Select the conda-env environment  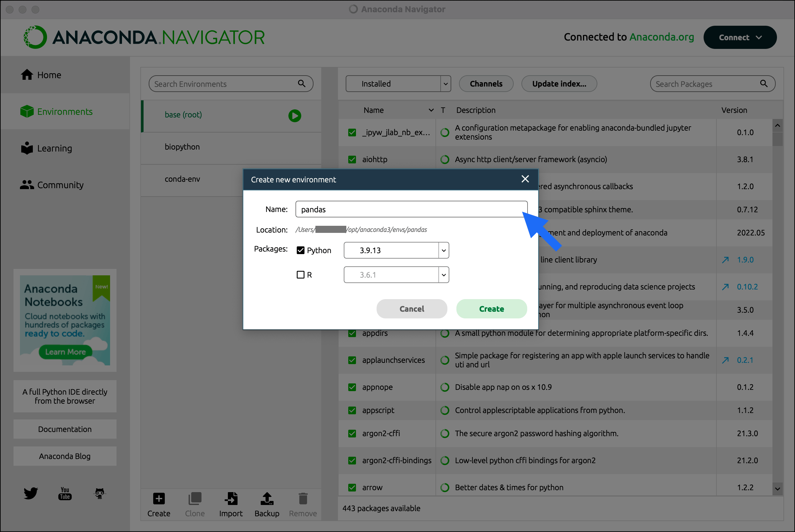192,180
